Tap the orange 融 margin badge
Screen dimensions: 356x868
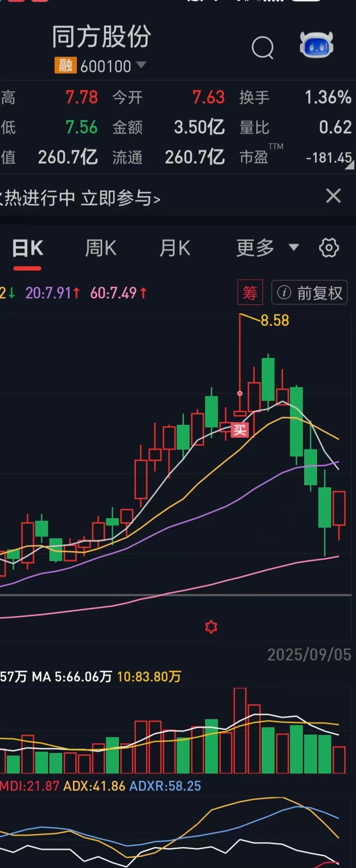[65, 66]
